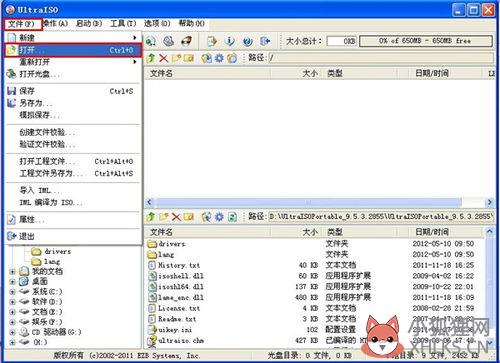
Task: Click the 0% of 650MB capacity bar
Action: 426,41
